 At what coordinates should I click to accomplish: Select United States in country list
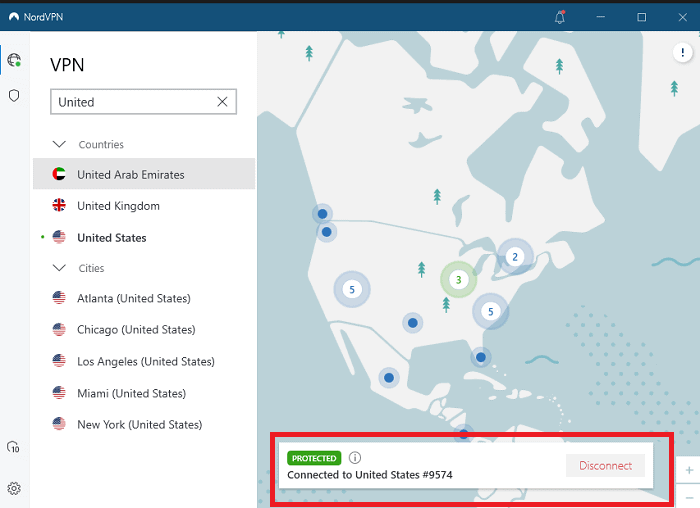[111, 238]
